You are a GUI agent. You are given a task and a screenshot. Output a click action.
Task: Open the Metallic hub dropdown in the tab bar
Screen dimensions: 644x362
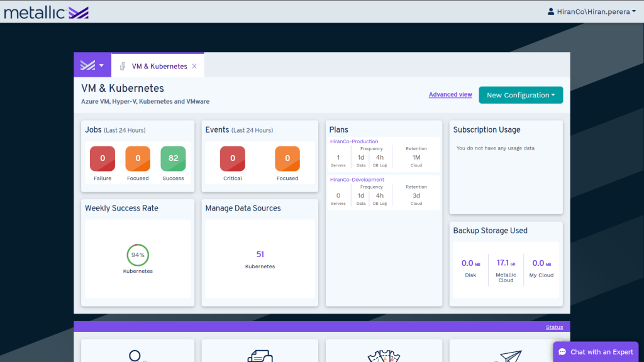click(x=92, y=65)
